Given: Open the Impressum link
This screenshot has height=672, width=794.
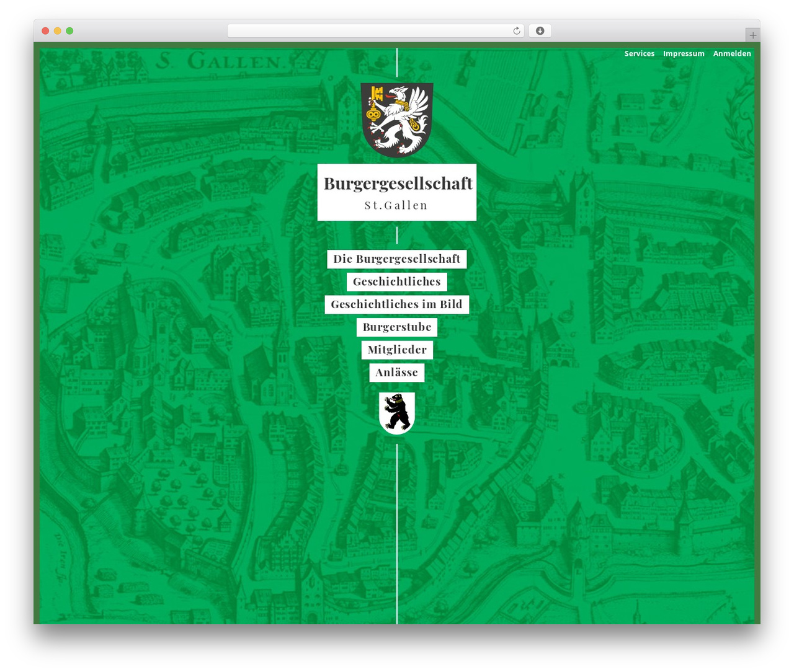Looking at the screenshot, I should [684, 54].
